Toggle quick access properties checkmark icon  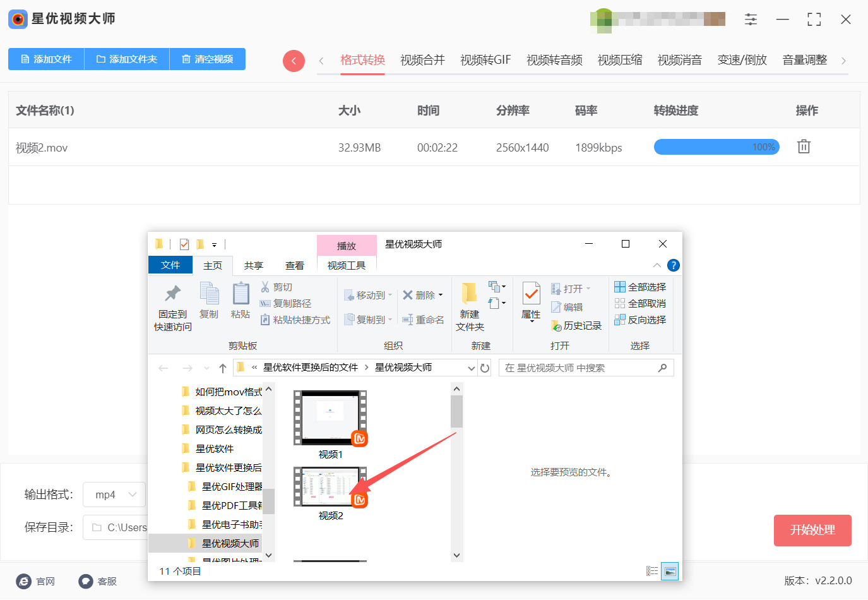pos(184,244)
